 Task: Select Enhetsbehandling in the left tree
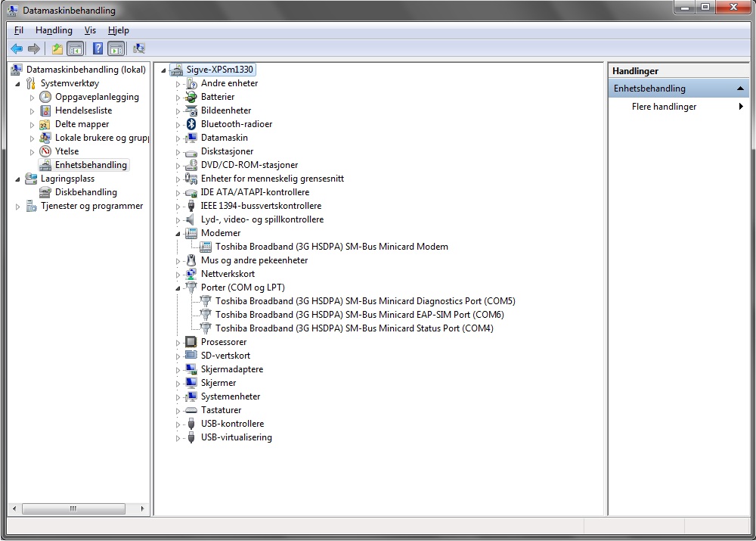[91, 165]
